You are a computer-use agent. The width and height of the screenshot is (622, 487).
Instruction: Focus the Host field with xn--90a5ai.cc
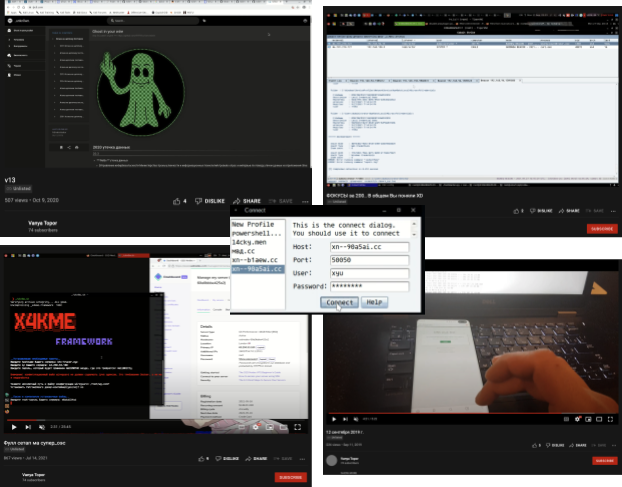click(x=369, y=247)
